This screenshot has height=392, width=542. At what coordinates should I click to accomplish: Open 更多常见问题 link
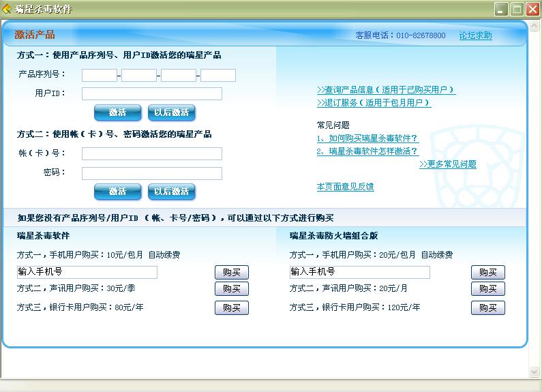click(448, 164)
